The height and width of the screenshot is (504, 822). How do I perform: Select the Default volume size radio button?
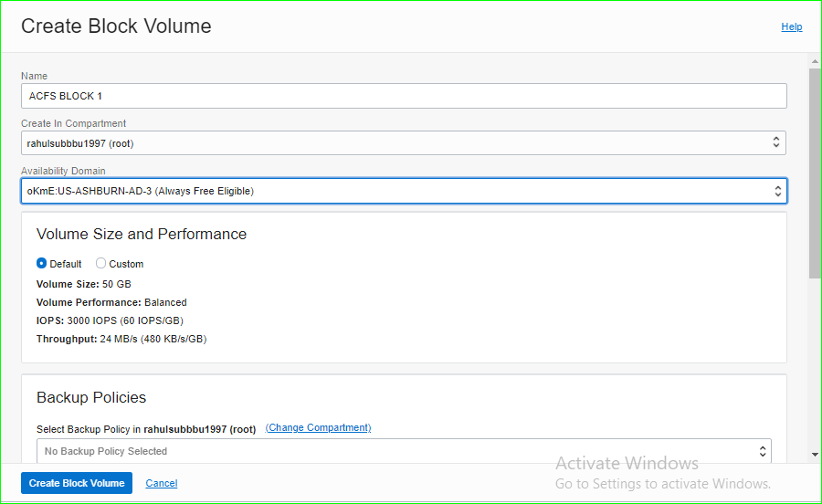click(42, 264)
